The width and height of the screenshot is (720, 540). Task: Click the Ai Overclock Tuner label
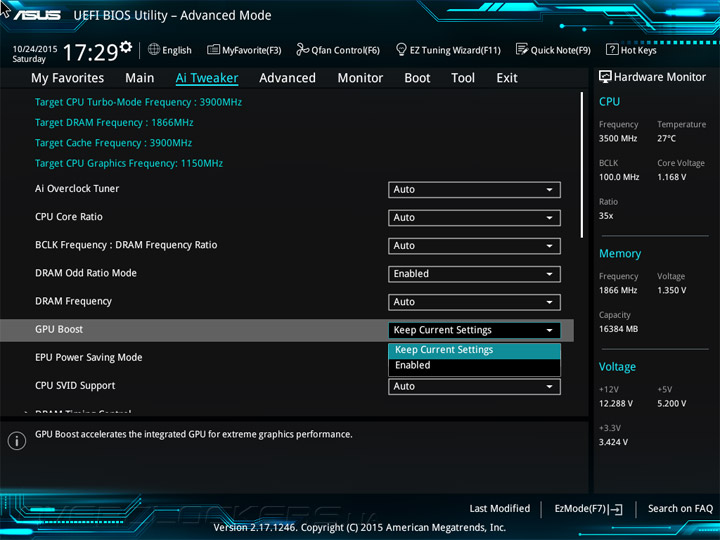coord(77,189)
